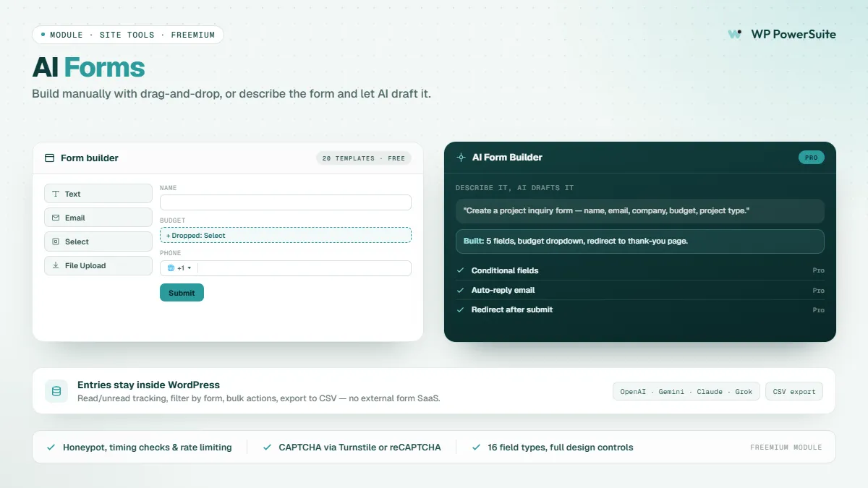The width and height of the screenshot is (868, 488).
Task: Click the Entries stay inside WordPress heading
Action: (148, 385)
